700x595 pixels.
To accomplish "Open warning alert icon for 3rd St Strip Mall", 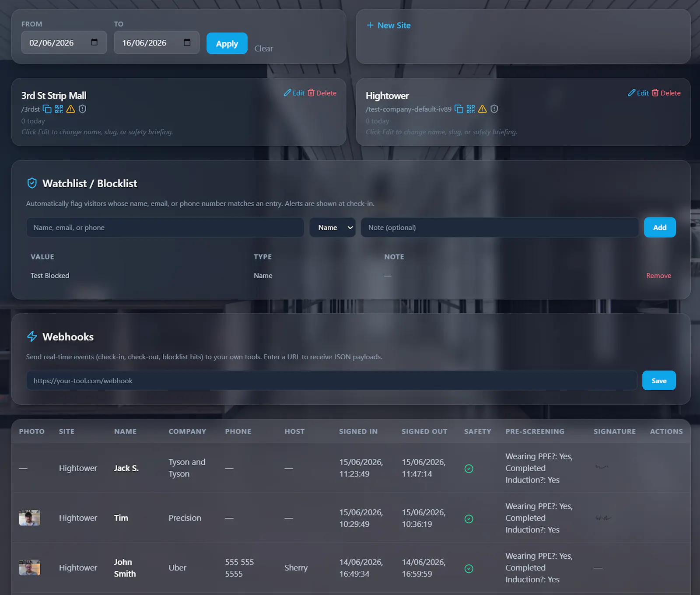I will point(70,109).
